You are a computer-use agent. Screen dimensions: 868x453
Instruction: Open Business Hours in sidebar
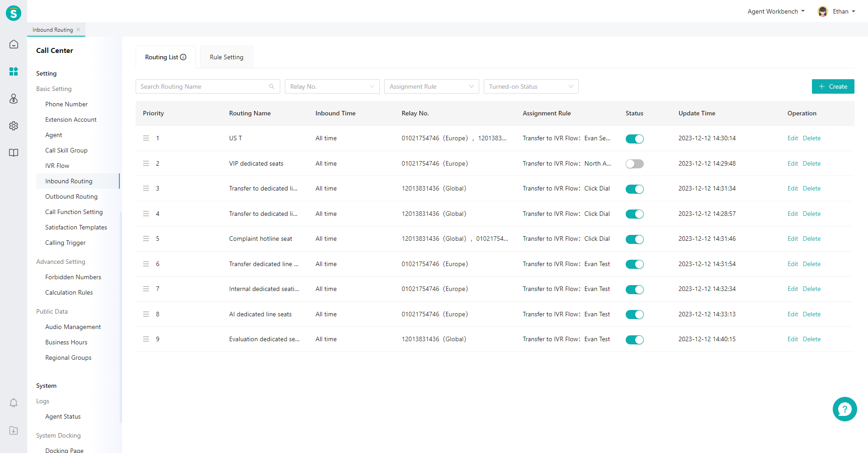click(x=66, y=342)
